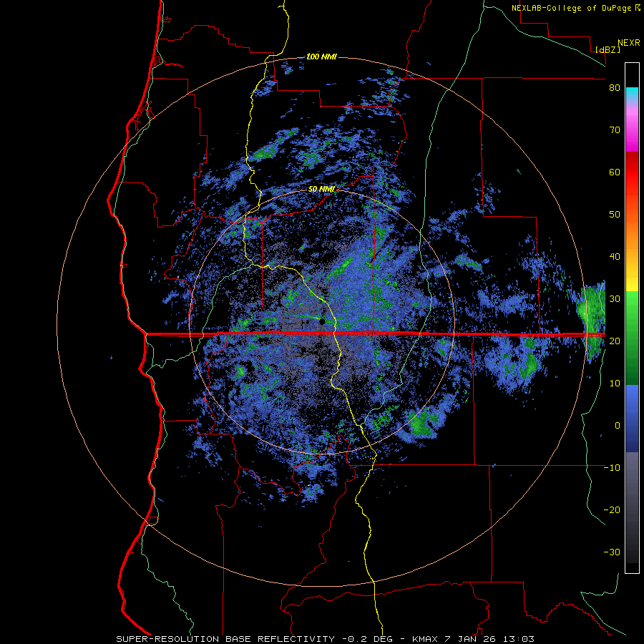Click the 100 NMI range ring label
Screen dimensions: 644x644
pyautogui.click(x=321, y=57)
